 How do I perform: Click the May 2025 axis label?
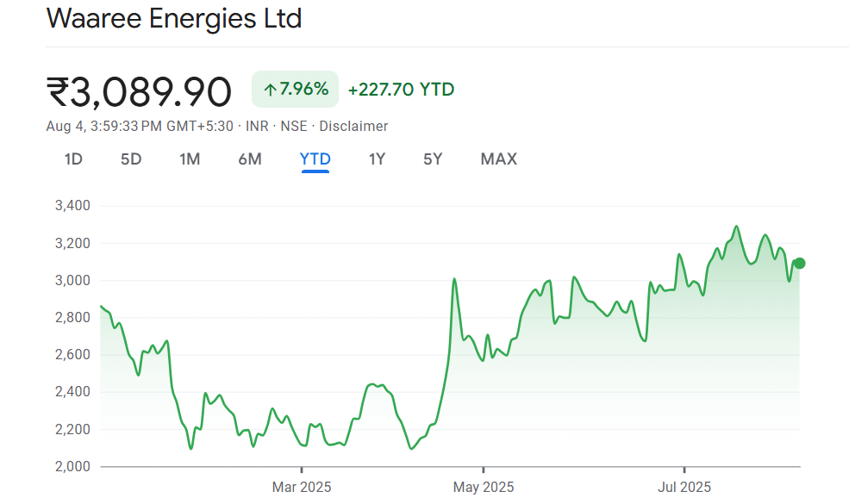[x=483, y=488]
